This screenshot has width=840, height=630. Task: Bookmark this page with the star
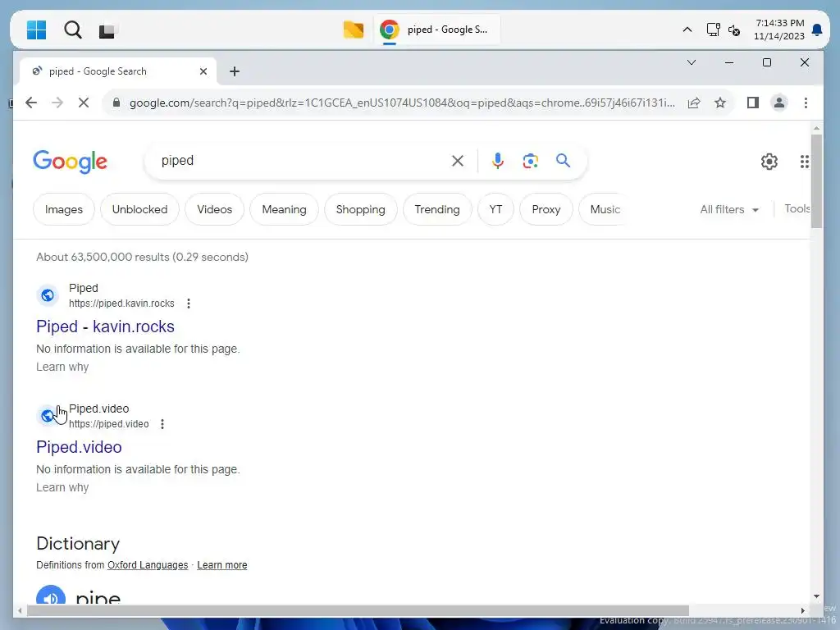pos(720,103)
